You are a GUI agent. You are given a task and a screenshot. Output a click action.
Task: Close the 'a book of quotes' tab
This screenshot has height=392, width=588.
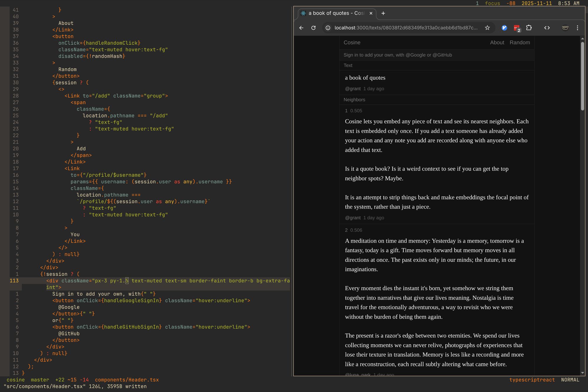371,13
